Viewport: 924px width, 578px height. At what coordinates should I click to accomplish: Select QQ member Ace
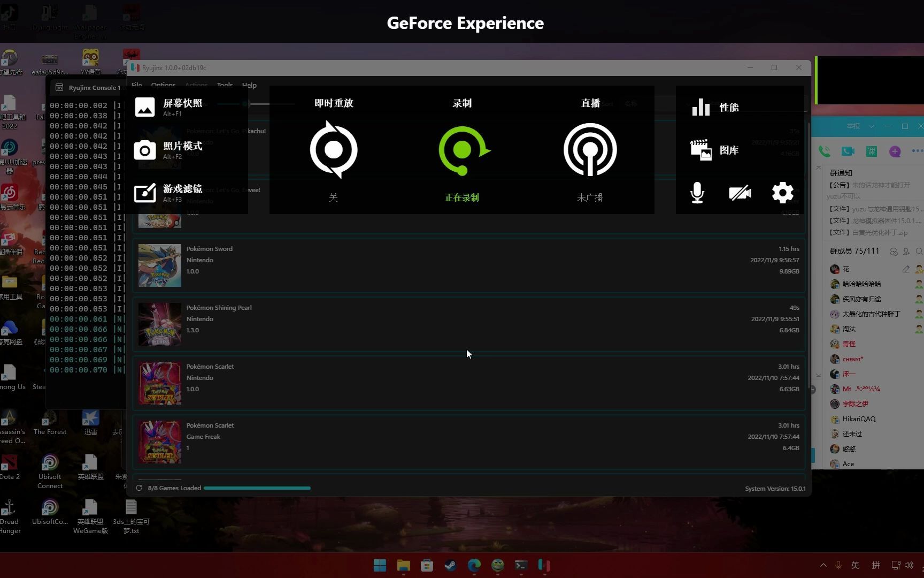848,464
